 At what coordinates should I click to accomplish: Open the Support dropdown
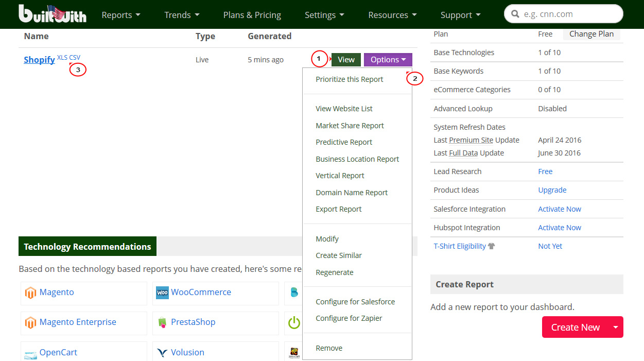[x=460, y=15]
